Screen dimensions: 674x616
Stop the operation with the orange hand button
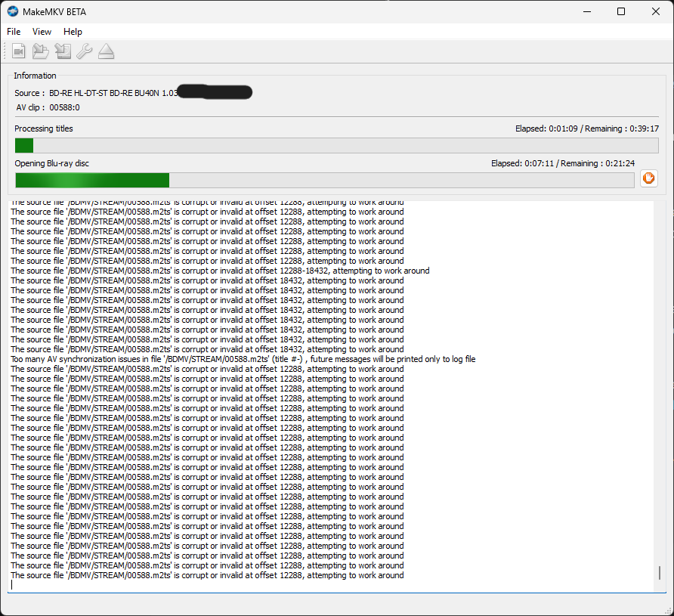pyautogui.click(x=648, y=179)
